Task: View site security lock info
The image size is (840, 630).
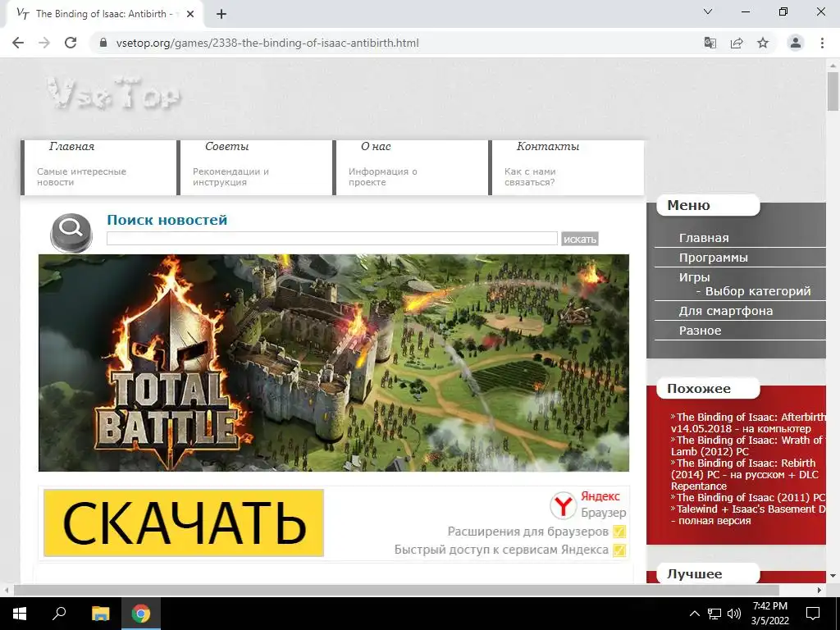Action: (x=103, y=43)
